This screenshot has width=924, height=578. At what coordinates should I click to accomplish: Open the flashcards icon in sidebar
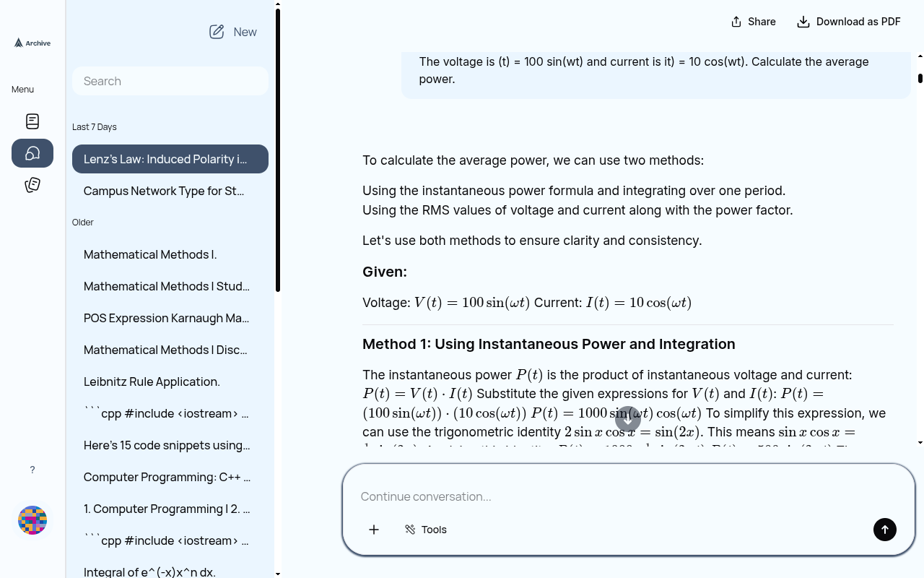(x=32, y=185)
